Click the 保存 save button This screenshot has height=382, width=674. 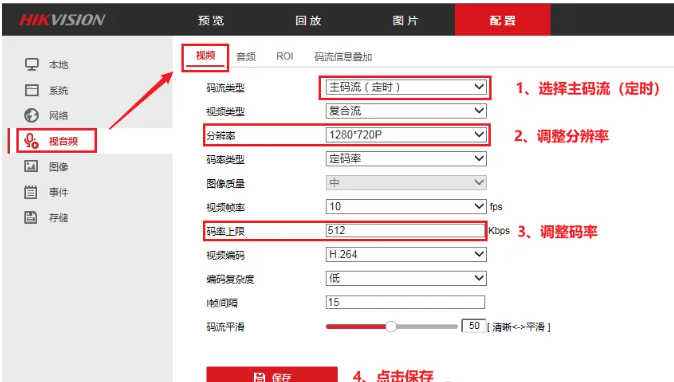coord(272,375)
